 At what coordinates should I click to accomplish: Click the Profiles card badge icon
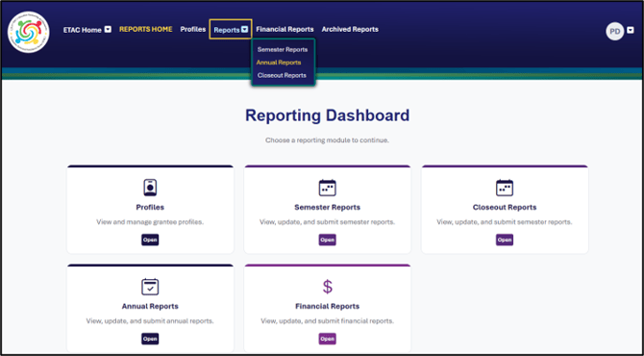click(150, 188)
